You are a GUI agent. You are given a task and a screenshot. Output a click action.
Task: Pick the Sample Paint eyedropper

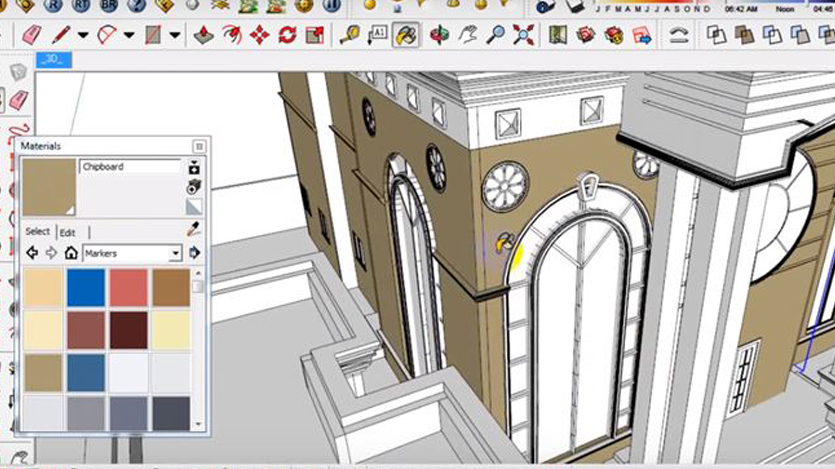(x=194, y=229)
